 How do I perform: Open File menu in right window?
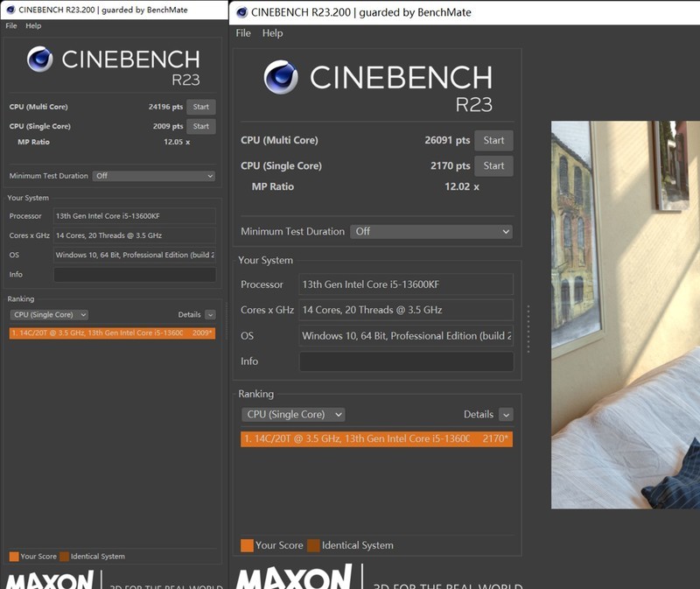[243, 33]
